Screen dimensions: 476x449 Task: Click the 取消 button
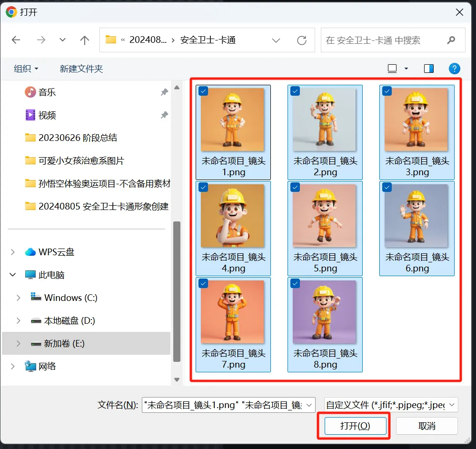426,426
